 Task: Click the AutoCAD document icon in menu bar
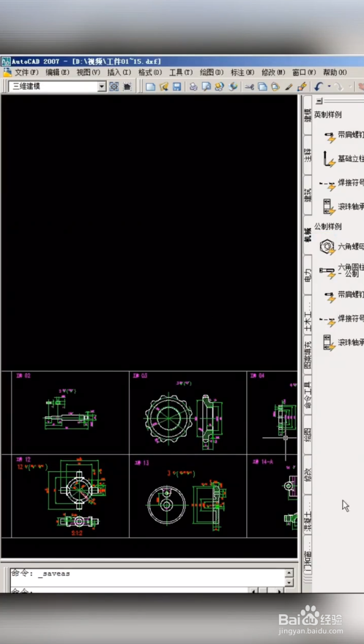click(x=7, y=73)
